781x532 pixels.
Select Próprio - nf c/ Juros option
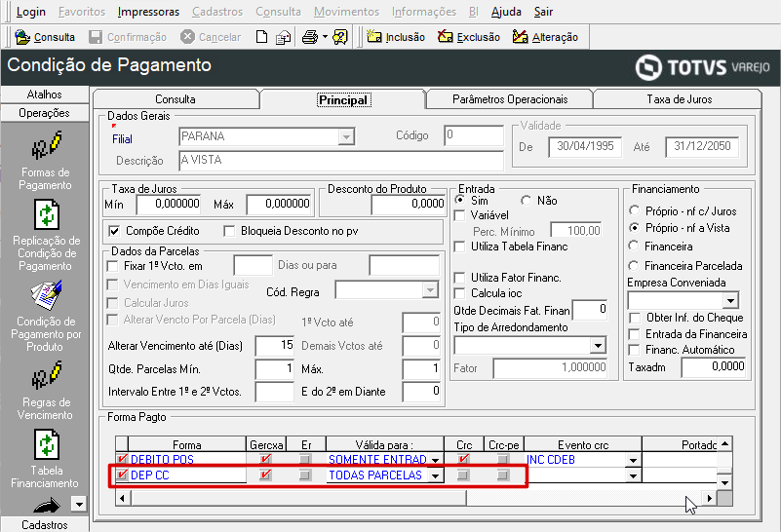pyautogui.click(x=634, y=210)
